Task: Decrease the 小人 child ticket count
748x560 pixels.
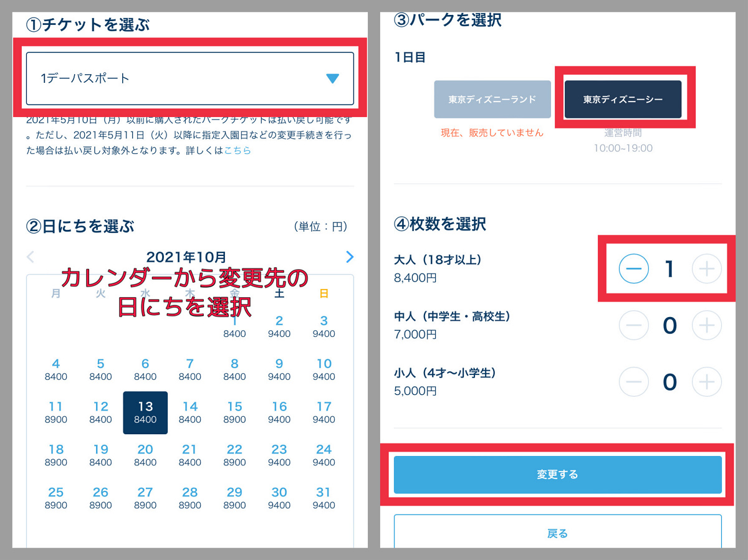Action: pyautogui.click(x=634, y=382)
